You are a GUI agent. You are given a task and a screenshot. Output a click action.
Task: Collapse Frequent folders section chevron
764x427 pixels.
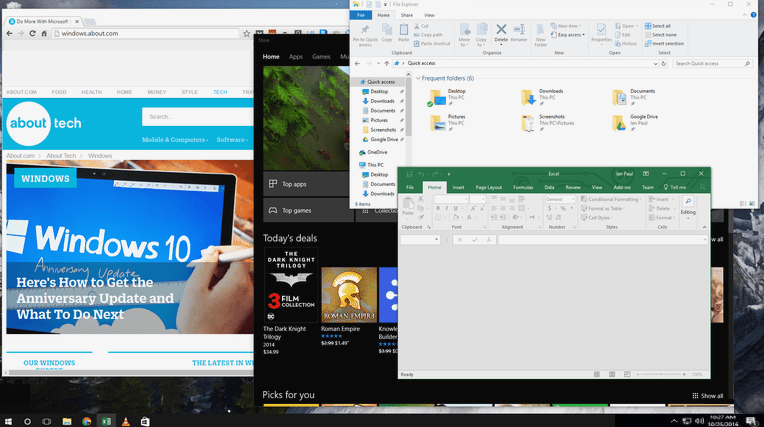pyautogui.click(x=418, y=78)
